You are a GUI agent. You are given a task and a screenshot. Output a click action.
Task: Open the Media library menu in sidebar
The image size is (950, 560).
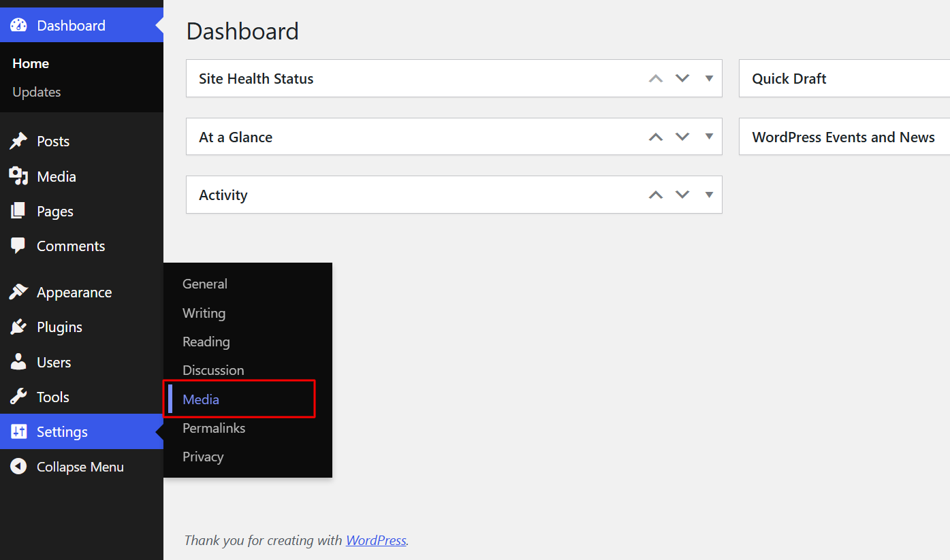[82, 176]
